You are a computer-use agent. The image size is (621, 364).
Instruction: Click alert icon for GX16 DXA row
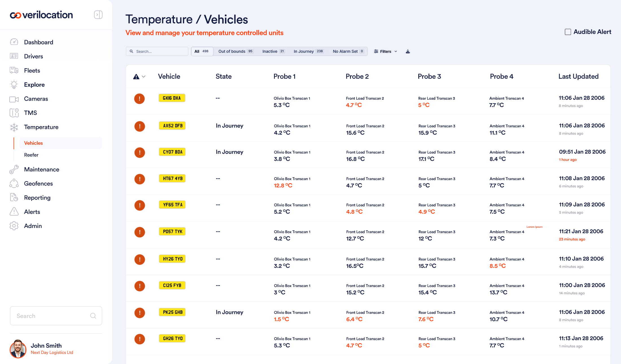pos(139,99)
